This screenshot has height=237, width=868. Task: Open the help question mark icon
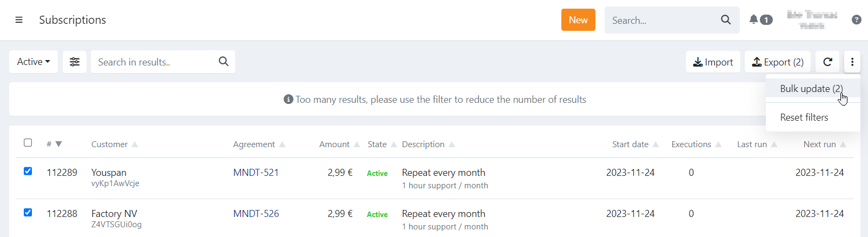pos(856,20)
